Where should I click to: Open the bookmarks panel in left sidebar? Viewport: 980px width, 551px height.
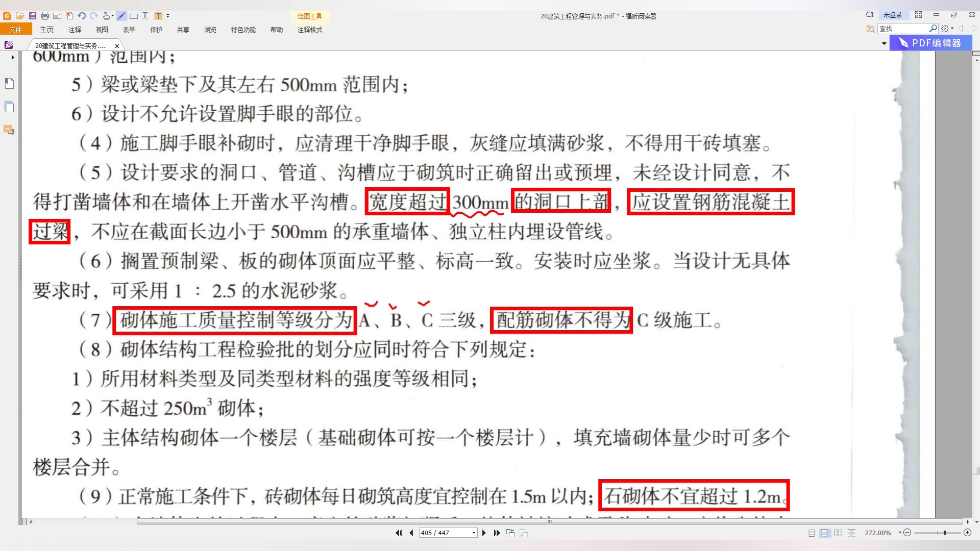click(9, 83)
